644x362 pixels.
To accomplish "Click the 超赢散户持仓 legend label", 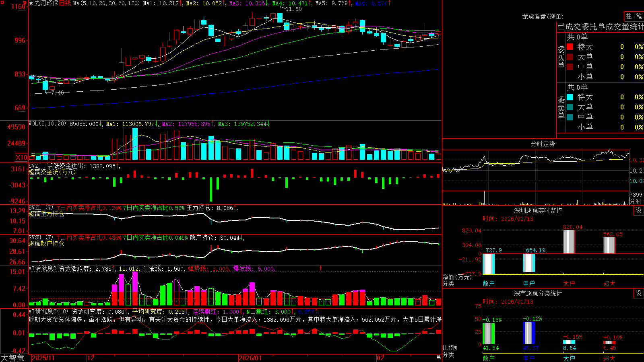I will 46,243.
